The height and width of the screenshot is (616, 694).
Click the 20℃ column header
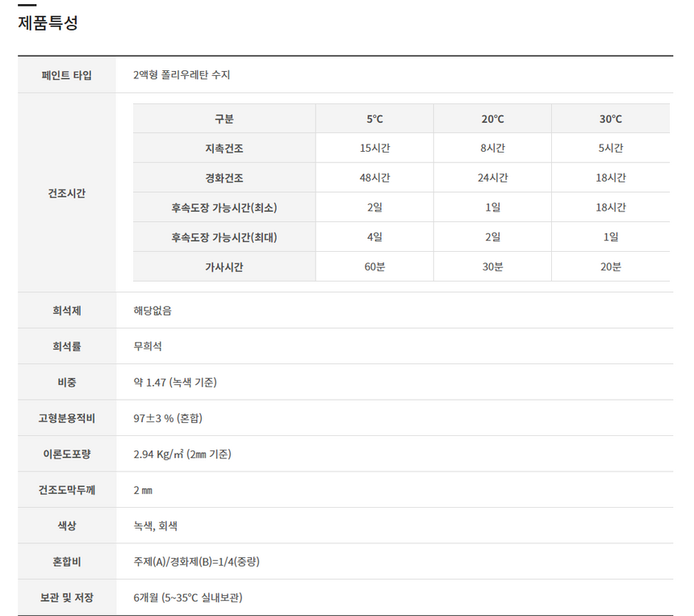pyautogui.click(x=492, y=119)
